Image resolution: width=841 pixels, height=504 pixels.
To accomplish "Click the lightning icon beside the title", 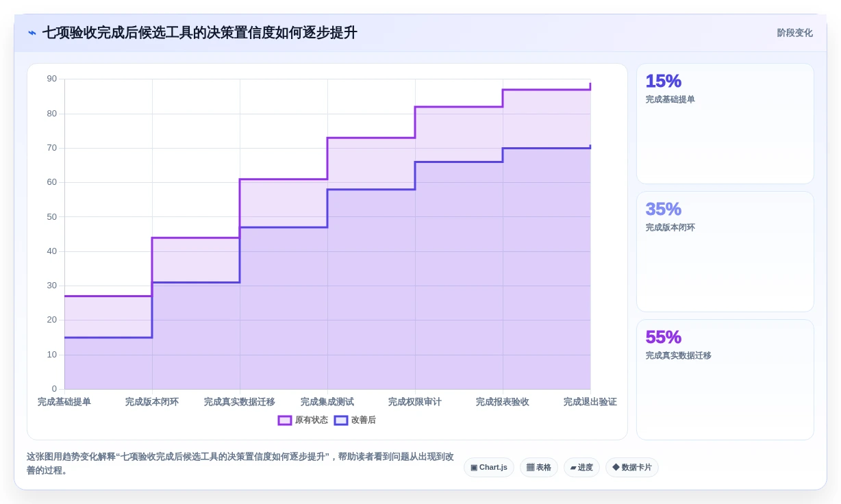I will tap(32, 33).
